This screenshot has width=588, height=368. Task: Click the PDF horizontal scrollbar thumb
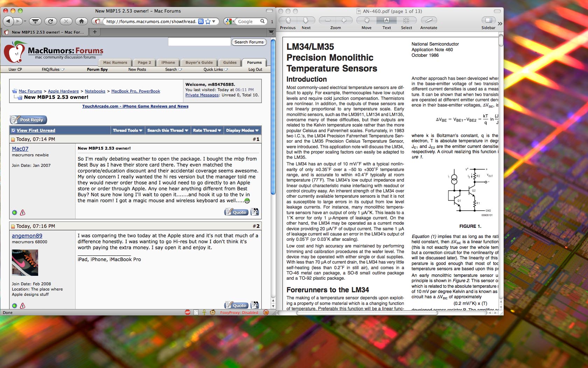pos(367,313)
